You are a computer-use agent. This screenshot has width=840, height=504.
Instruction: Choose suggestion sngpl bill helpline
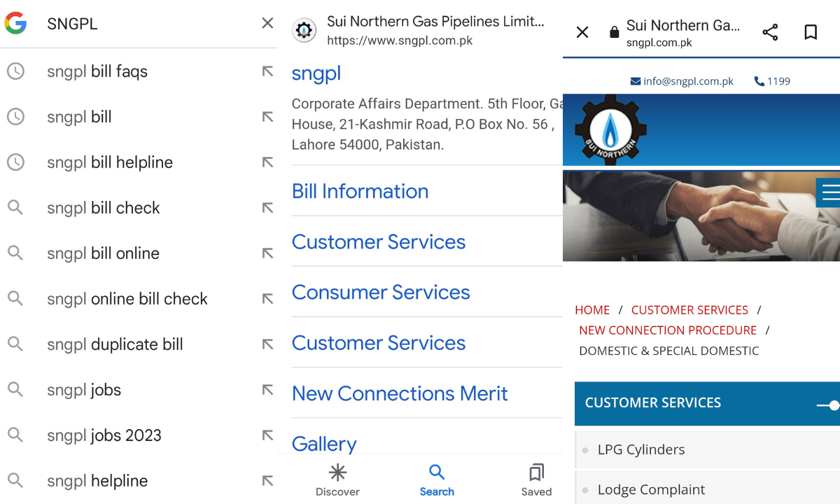(x=110, y=162)
